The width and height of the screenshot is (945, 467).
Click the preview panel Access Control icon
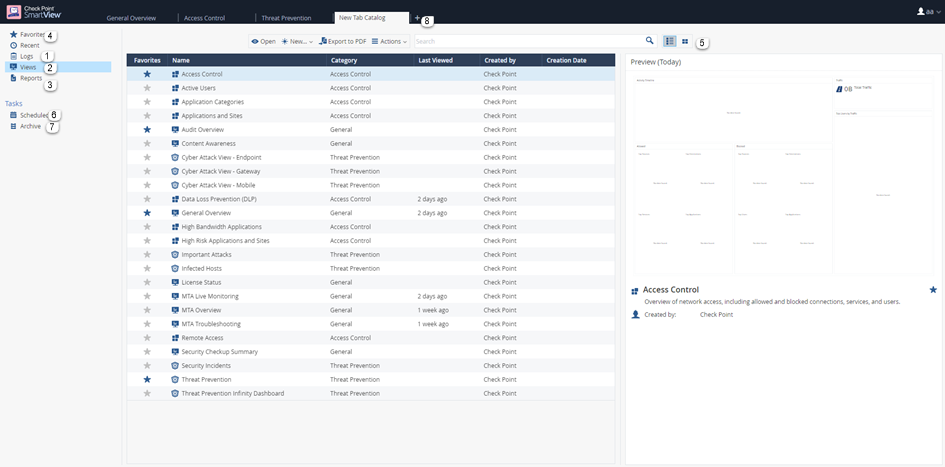635,291
